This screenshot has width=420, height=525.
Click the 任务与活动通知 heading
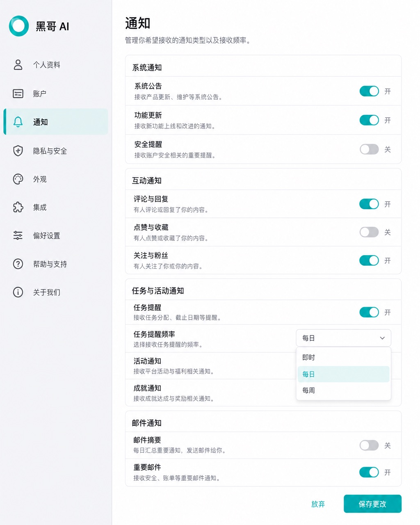coord(158,291)
